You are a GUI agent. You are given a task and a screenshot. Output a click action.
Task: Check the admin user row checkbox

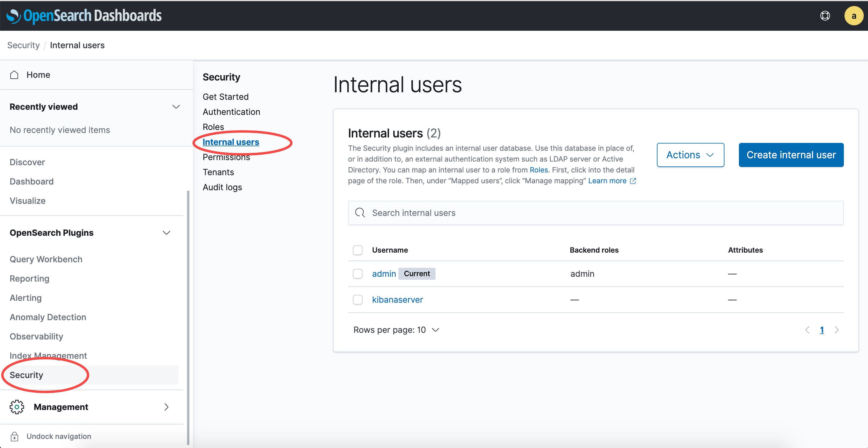click(x=357, y=273)
